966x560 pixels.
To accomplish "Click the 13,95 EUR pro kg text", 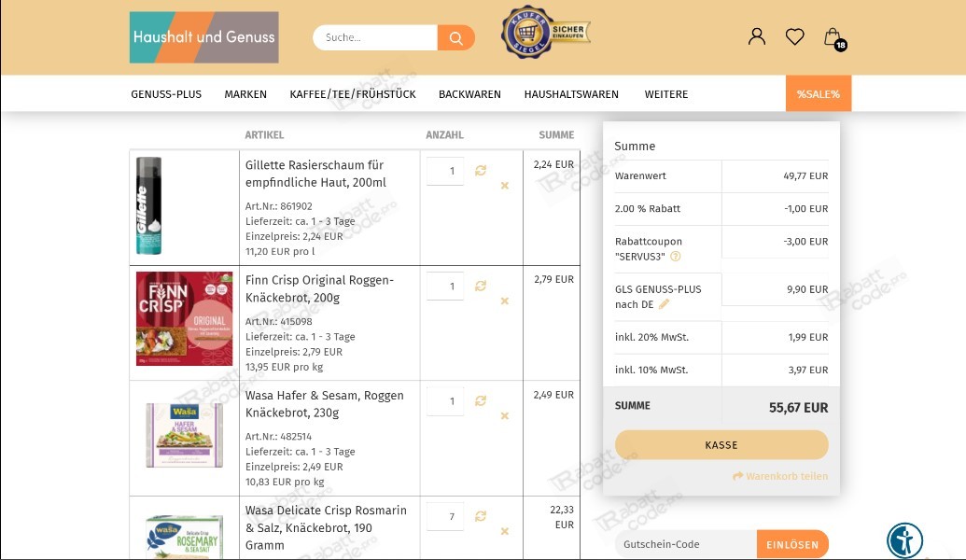I will point(284,367).
